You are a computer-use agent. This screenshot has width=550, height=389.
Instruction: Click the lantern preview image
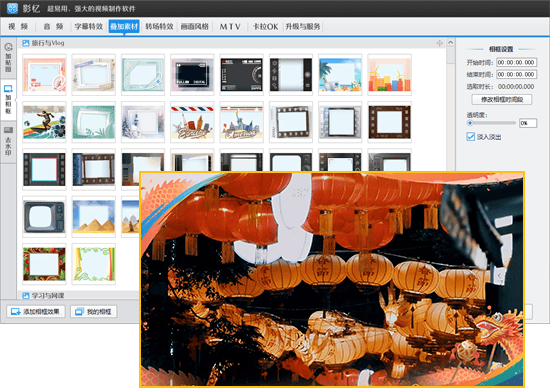332,280
